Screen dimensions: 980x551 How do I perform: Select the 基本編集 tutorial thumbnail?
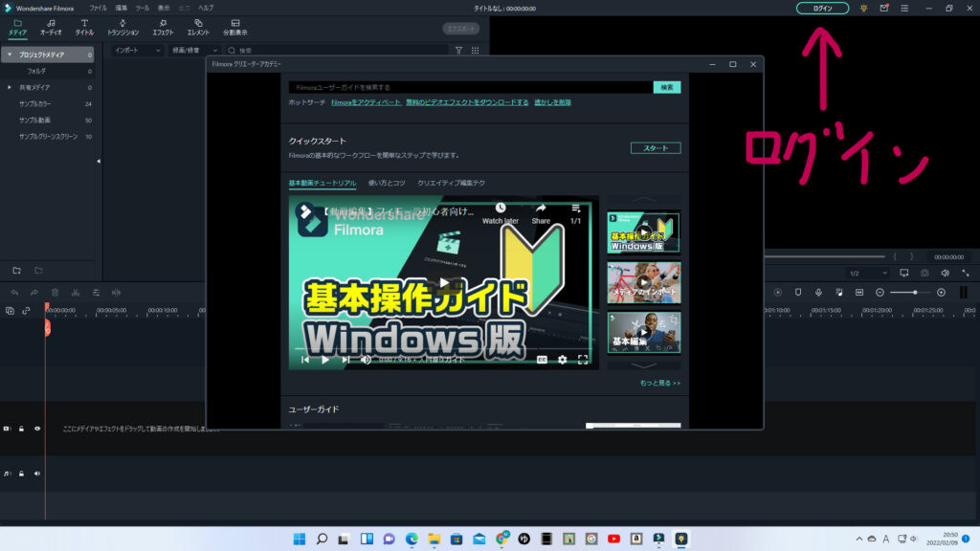(644, 333)
